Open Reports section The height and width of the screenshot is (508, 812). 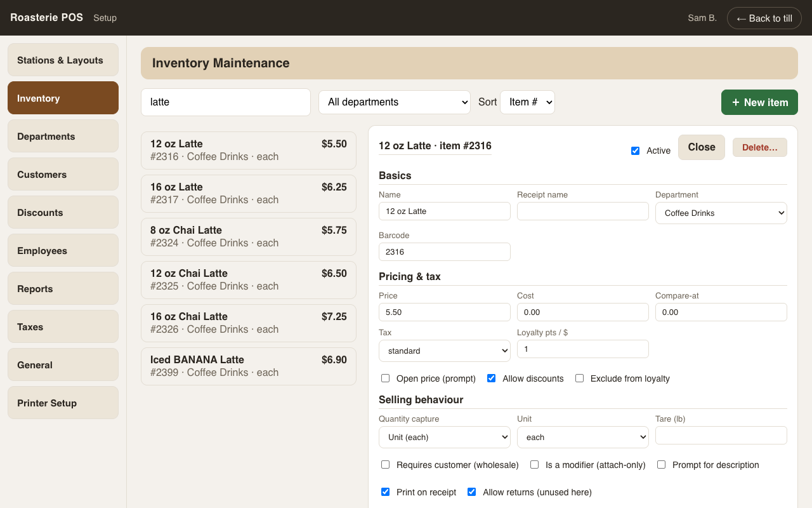[x=63, y=288]
